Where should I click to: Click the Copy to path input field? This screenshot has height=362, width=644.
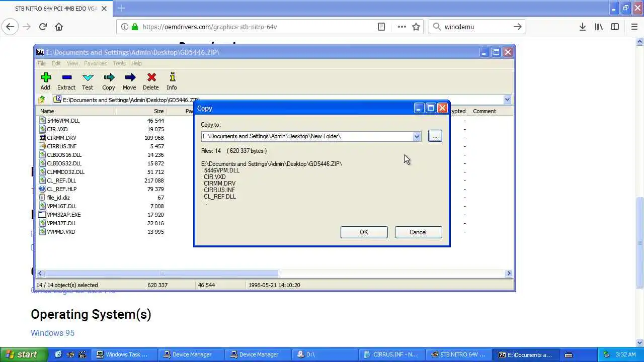point(307,136)
